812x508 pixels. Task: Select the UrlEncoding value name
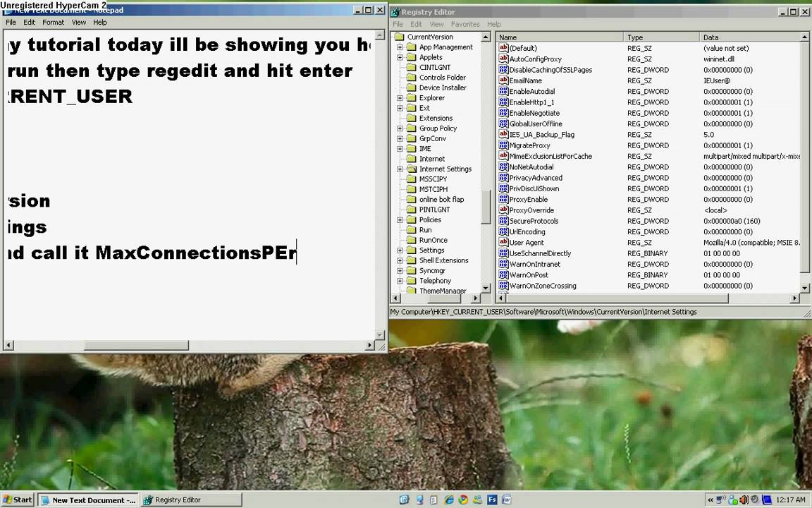click(527, 231)
